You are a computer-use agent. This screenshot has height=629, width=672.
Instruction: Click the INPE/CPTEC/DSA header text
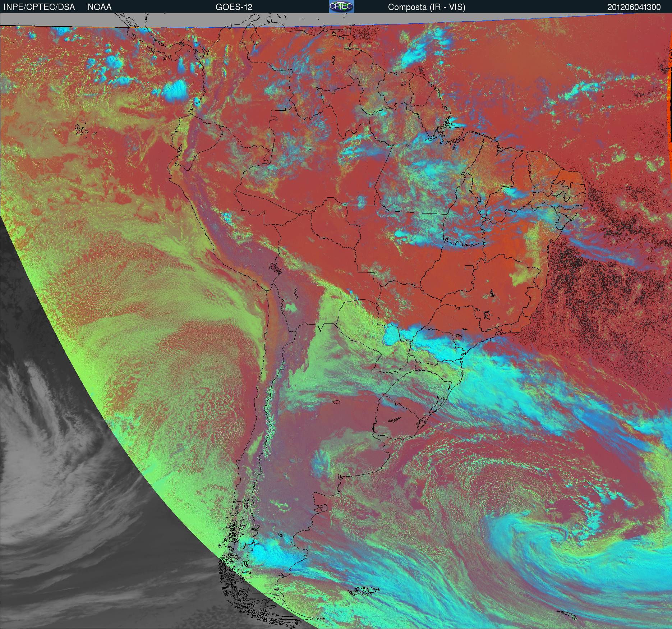[x=39, y=7]
